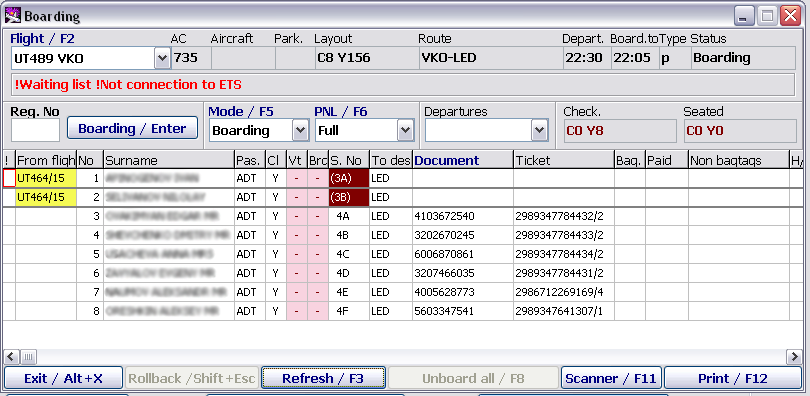Click the Paid column header
Screen dimensions: 810x396
click(667, 161)
